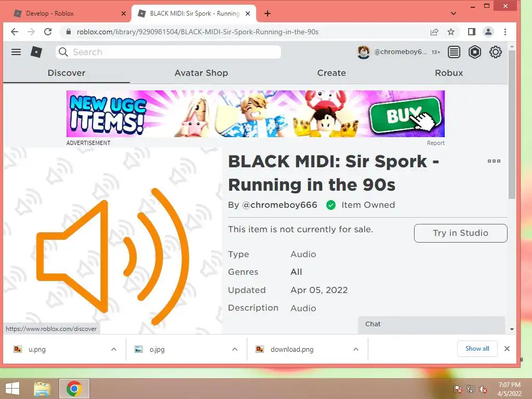Go forward in browser history

click(31, 32)
